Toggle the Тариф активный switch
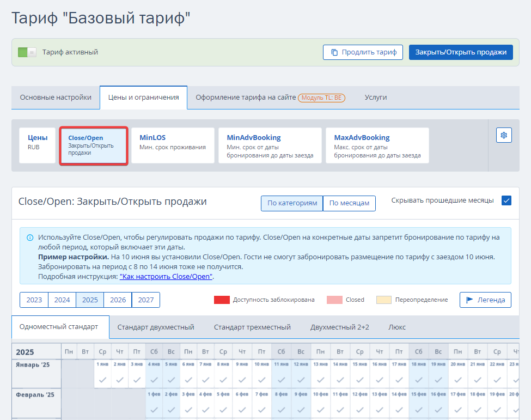531x420 pixels. point(27,52)
